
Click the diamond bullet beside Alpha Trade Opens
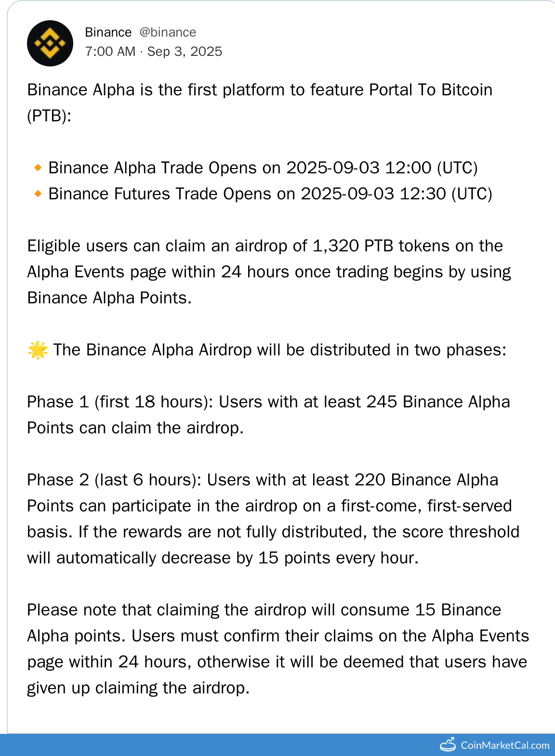pos(38,168)
